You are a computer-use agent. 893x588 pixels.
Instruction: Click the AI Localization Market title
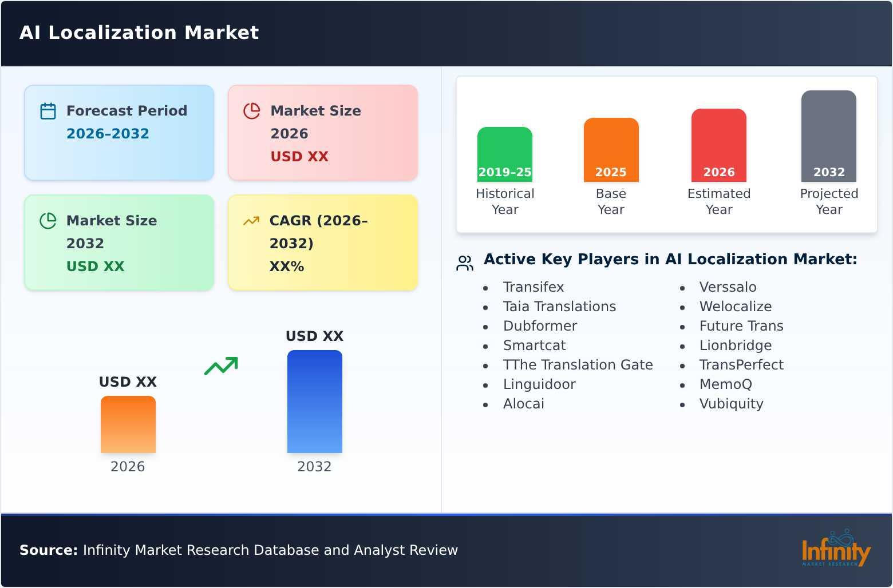point(139,33)
